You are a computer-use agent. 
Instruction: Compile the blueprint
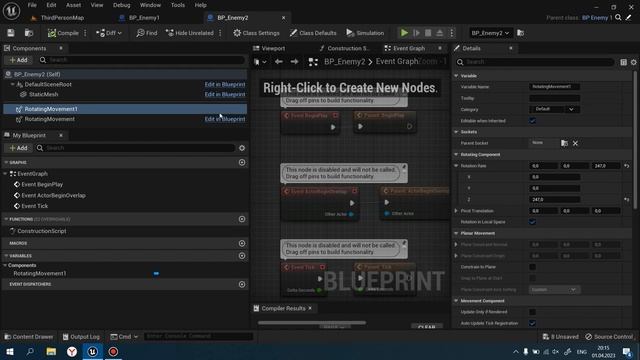click(x=63, y=33)
